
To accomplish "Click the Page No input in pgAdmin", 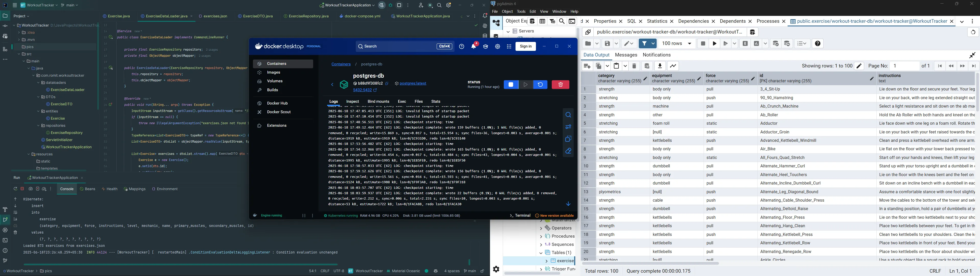I will point(905,66).
